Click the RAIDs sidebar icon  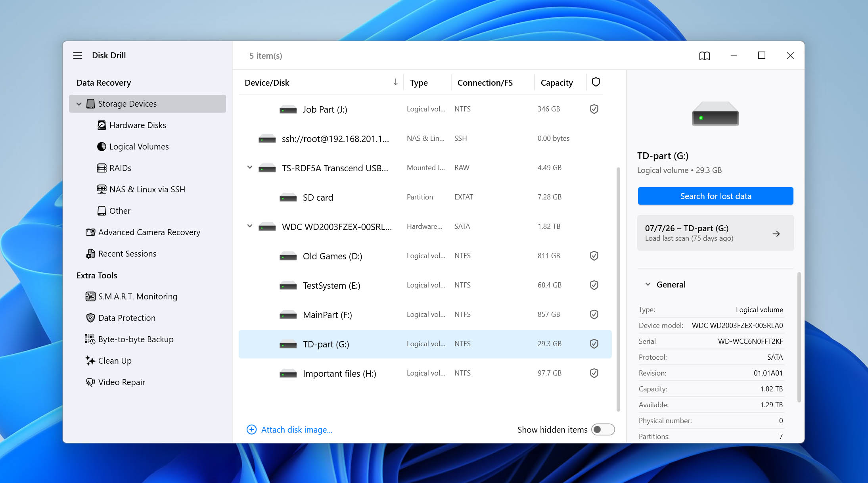(x=102, y=168)
